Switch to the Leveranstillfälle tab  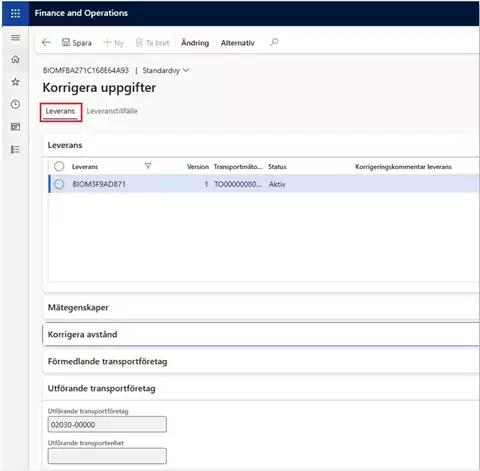(x=112, y=111)
